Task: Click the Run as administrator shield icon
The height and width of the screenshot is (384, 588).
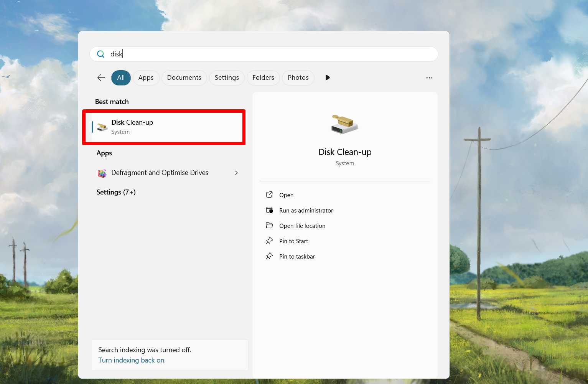Action: 270,210
